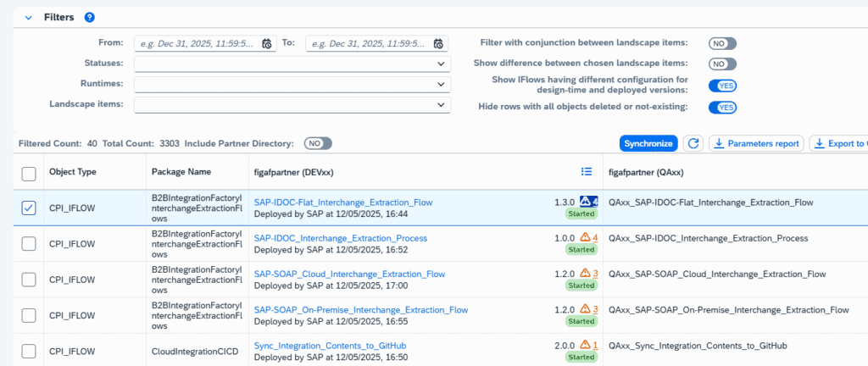Toggle Hide rows with all objects deleted
The height and width of the screenshot is (366, 868).
[722, 108]
